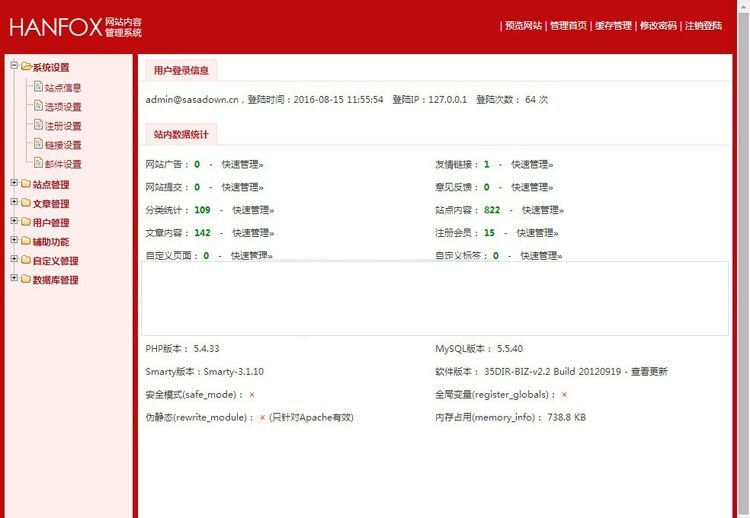
Task: Open the 站内数据统计 tab
Action: tap(181, 134)
